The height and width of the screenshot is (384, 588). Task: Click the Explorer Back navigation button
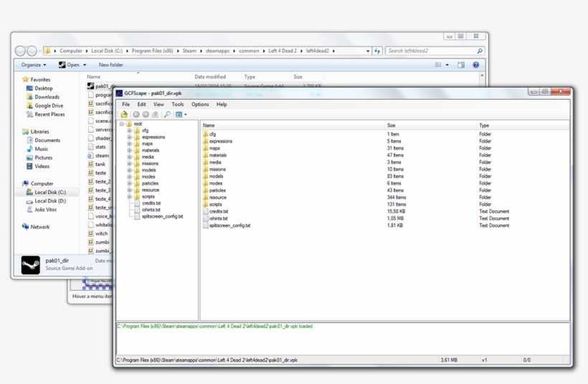tap(20, 51)
